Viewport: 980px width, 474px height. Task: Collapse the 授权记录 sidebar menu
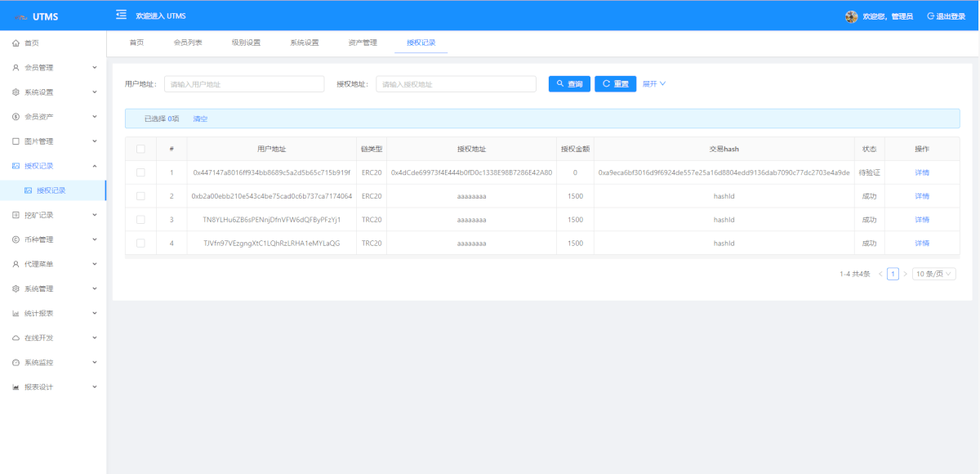pyautogui.click(x=53, y=166)
